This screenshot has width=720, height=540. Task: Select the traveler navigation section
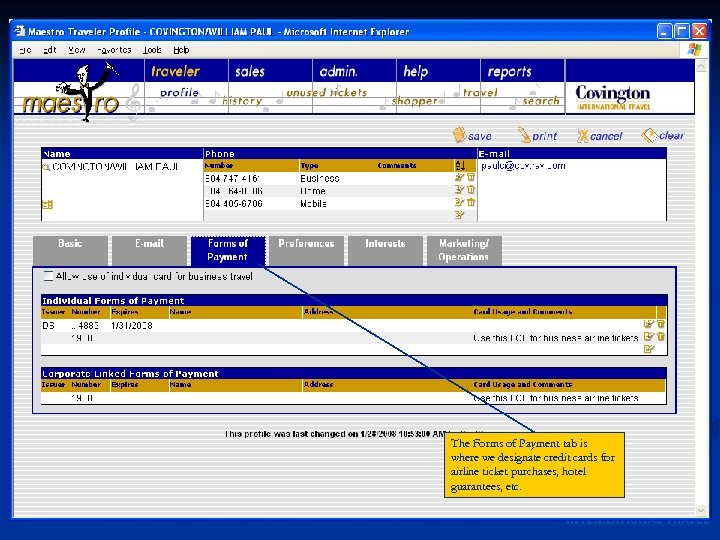(175, 71)
